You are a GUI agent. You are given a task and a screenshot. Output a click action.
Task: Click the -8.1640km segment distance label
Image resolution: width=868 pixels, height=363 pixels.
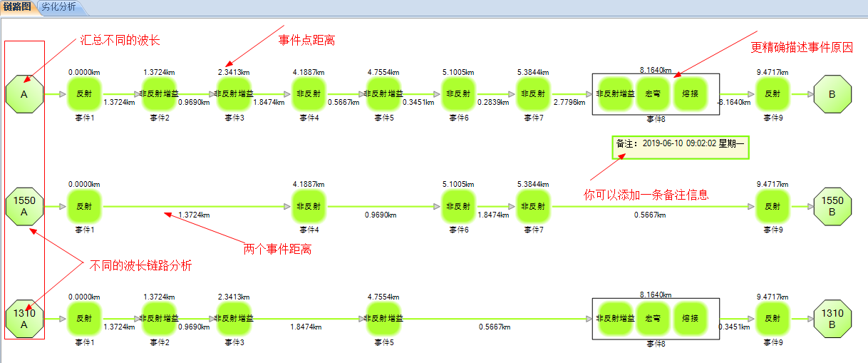(733, 103)
